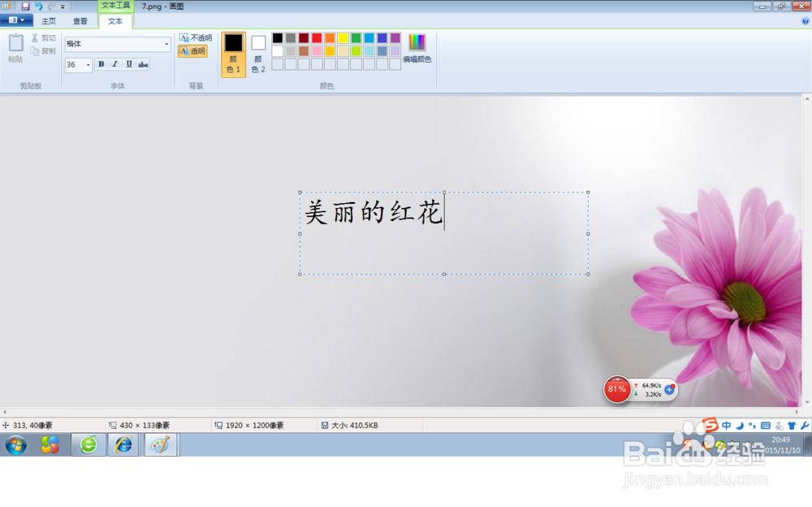
Task: Switch background to opaque (不透明) mode
Action: coord(195,37)
